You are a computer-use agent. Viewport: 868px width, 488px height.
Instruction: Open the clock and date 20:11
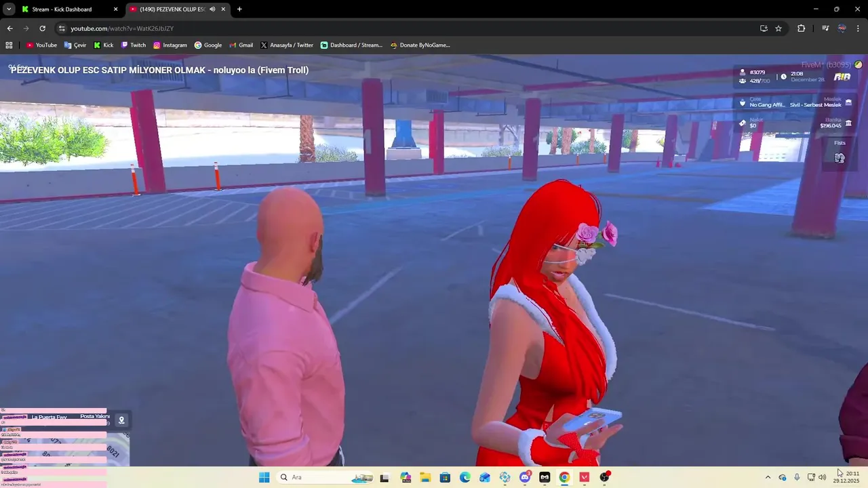(x=846, y=477)
